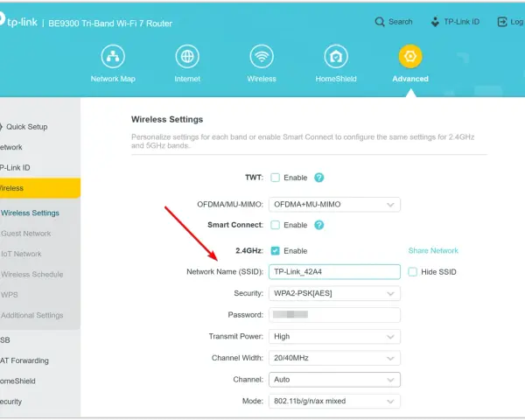Select the highlighted Wireless sidebar item
This screenshot has width=525, height=420.
pyautogui.click(x=40, y=188)
